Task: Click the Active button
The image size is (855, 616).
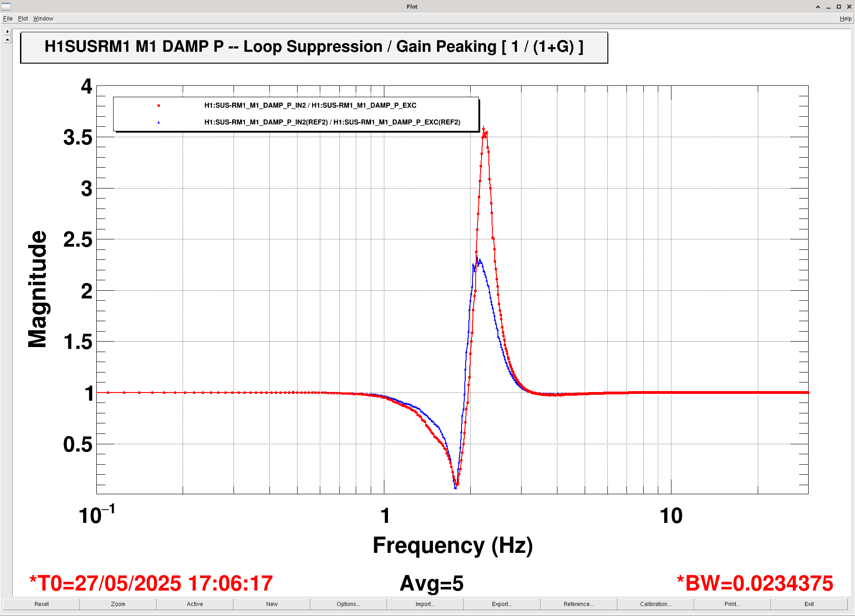Action: [x=195, y=604]
